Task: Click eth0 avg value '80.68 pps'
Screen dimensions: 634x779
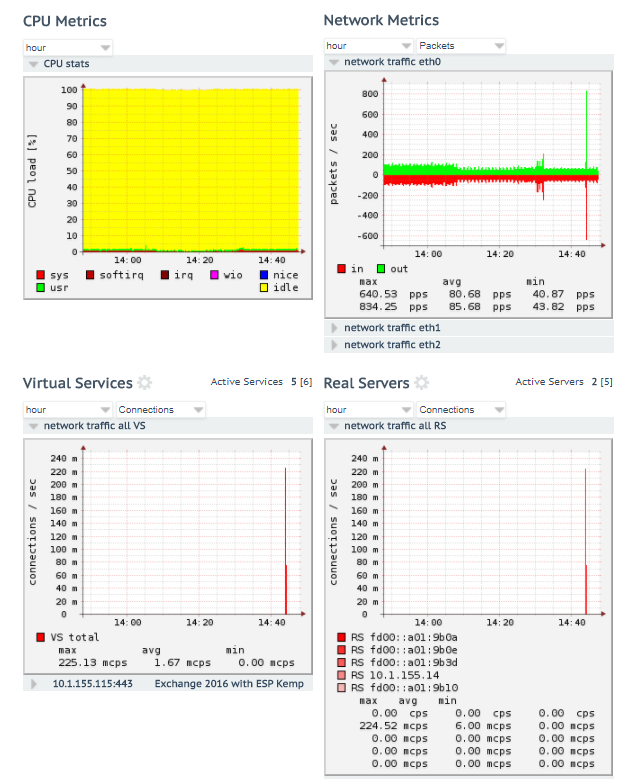Action: pos(480,294)
